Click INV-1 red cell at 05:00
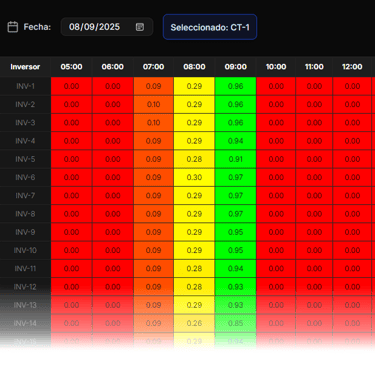The width and height of the screenshot is (375, 366). pyautogui.click(x=71, y=86)
